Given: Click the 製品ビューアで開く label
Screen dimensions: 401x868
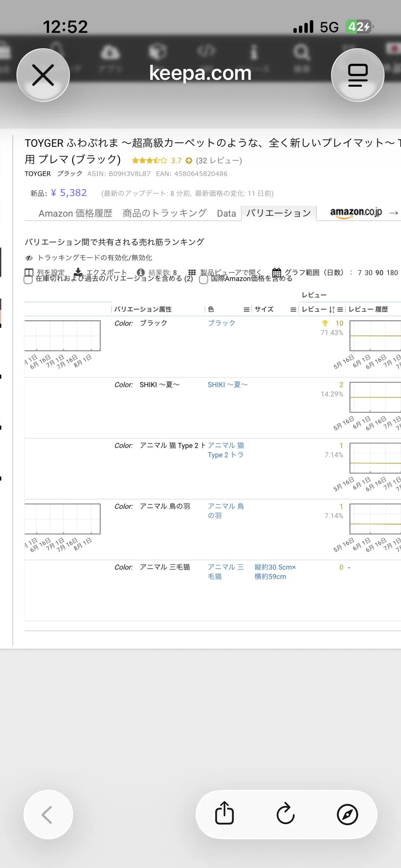Looking at the screenshot, I should (x=231, y=273).
